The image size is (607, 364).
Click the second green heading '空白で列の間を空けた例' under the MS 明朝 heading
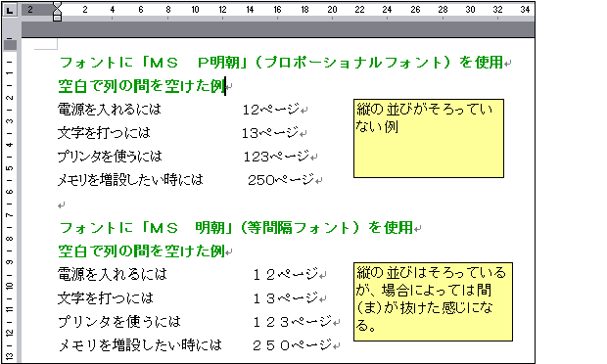click(141, 251)
